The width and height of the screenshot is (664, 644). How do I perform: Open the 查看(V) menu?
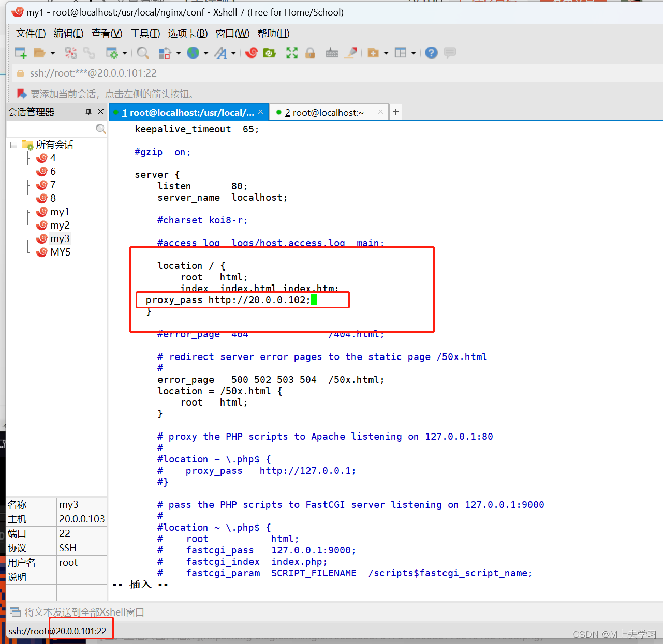click(107, 34)
